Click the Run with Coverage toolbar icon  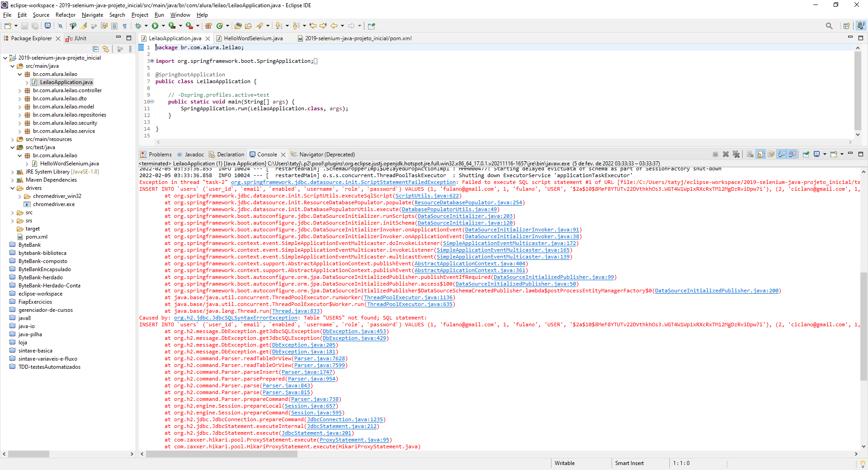[x=172, y=26]
